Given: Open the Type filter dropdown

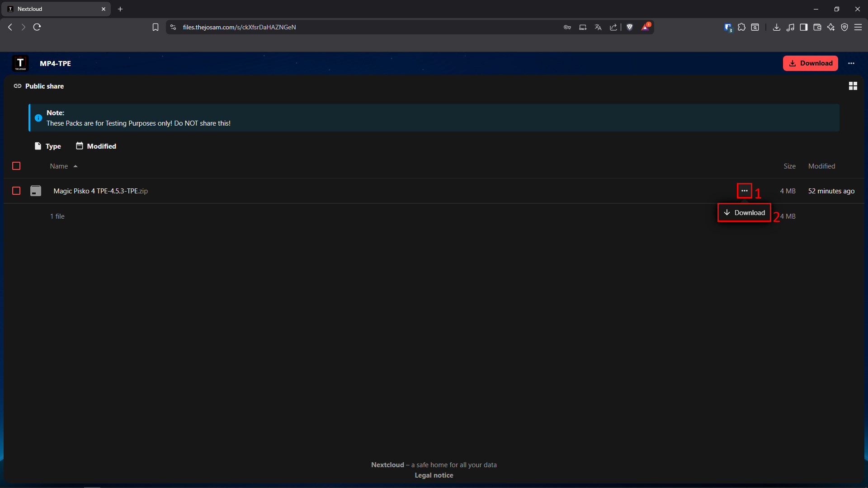Looking at the screenshot, I should point(48,146).
